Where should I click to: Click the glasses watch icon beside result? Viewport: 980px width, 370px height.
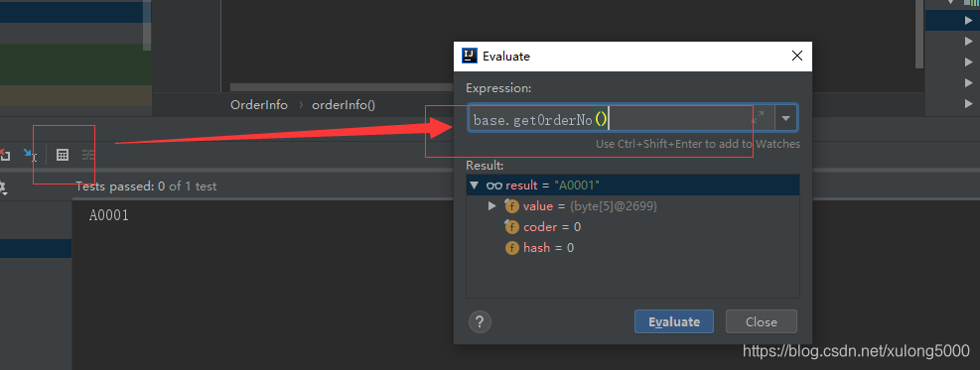[494, 185]
